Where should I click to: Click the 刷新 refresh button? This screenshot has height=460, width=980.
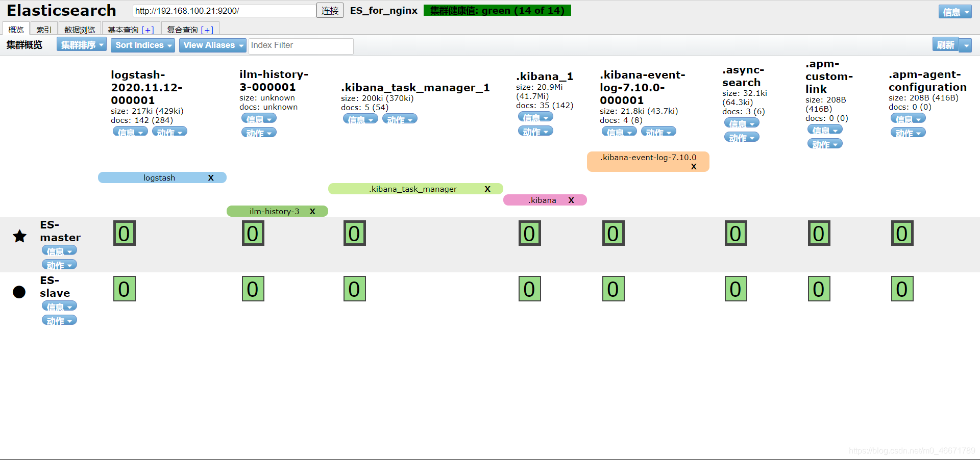(x=945, y=45)
